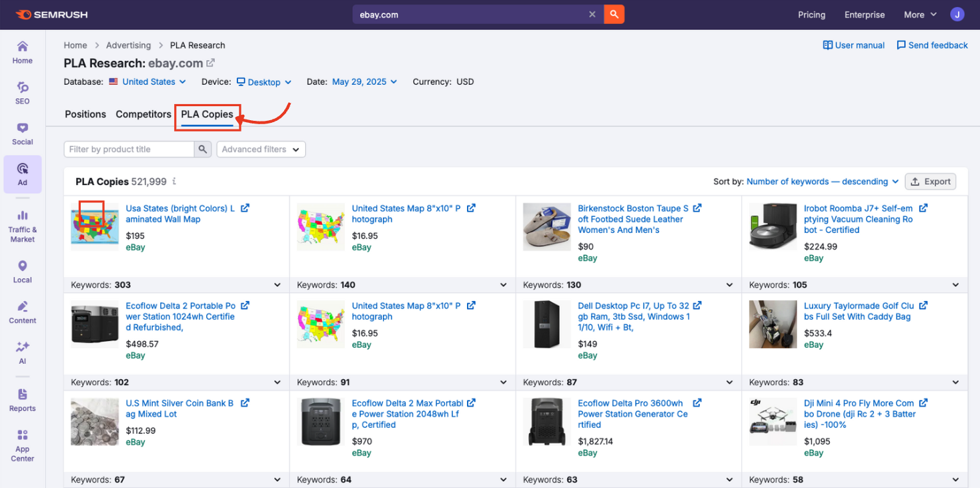Expand keywords for the Irobot Roomba listing
Screen dimensions: 980x488
(x=955, y=284)
